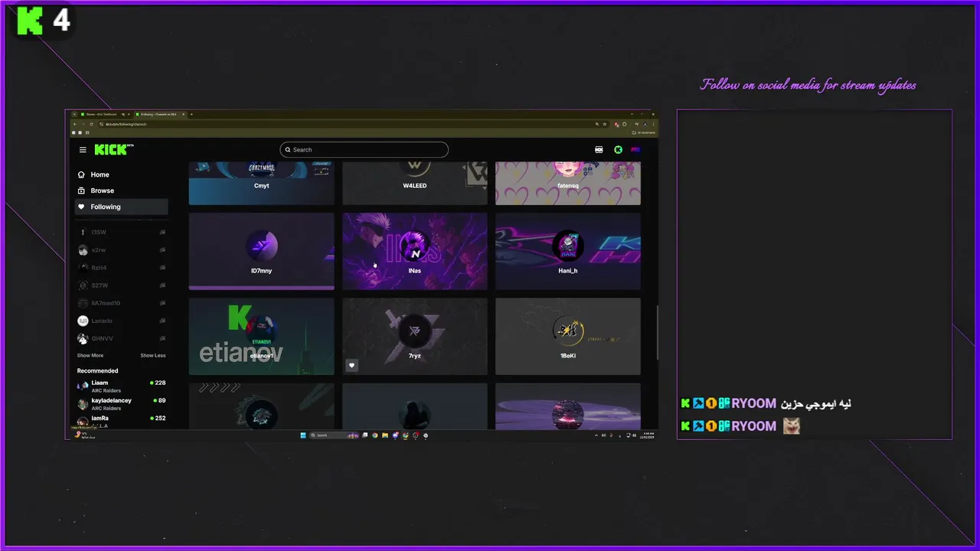Open recommended streamer kayladelancey
Screen dimensions: 980x551
tap(121, 403)
